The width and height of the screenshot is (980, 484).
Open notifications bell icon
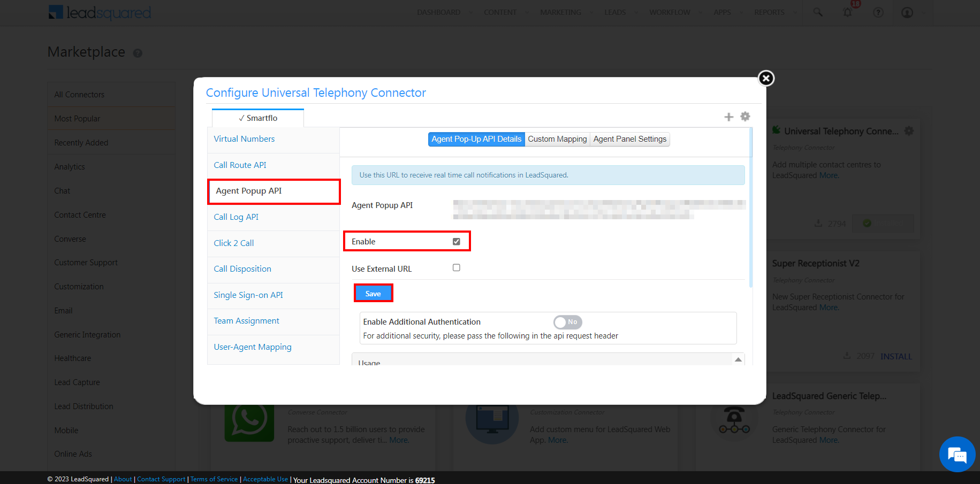847,12
